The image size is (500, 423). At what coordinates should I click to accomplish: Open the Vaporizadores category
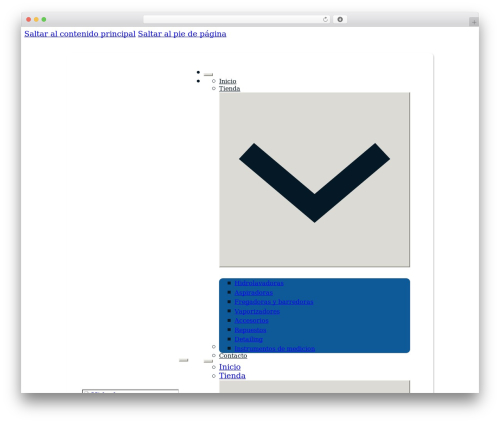point(257,311)
